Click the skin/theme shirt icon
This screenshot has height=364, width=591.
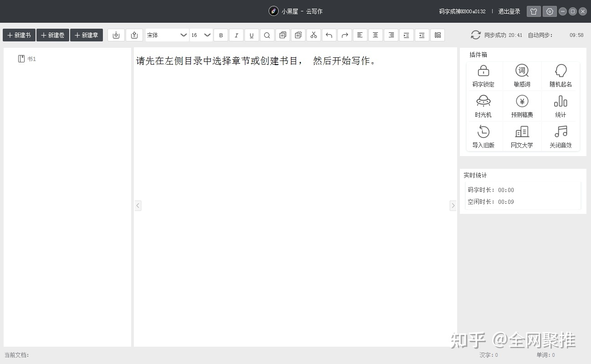point(534,11)
